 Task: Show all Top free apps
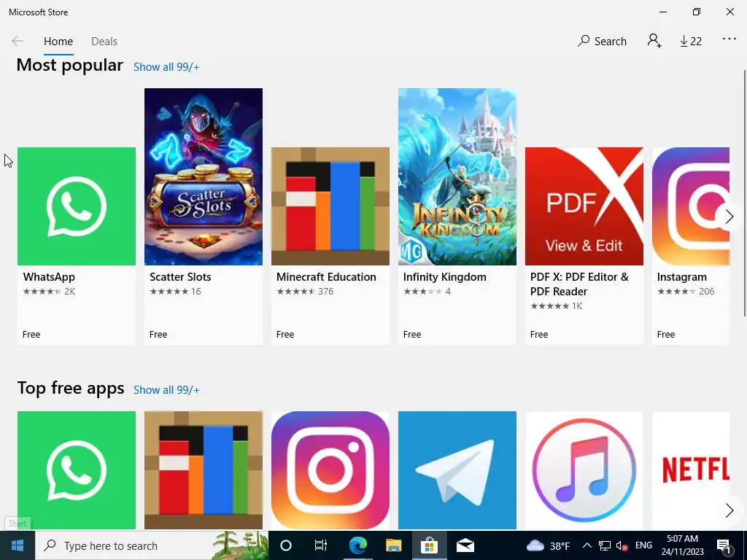point(166,390)
